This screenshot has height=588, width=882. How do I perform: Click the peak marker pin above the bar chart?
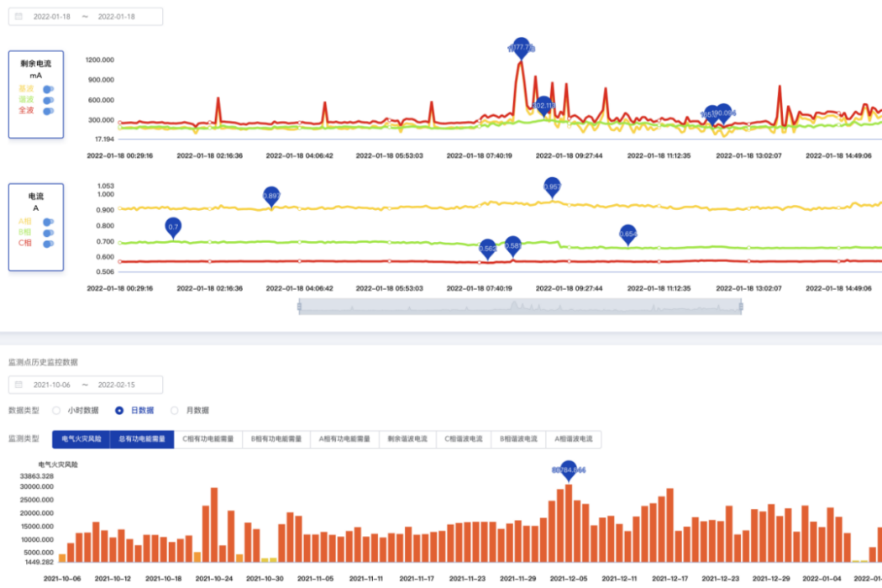[x=569, y=471]
